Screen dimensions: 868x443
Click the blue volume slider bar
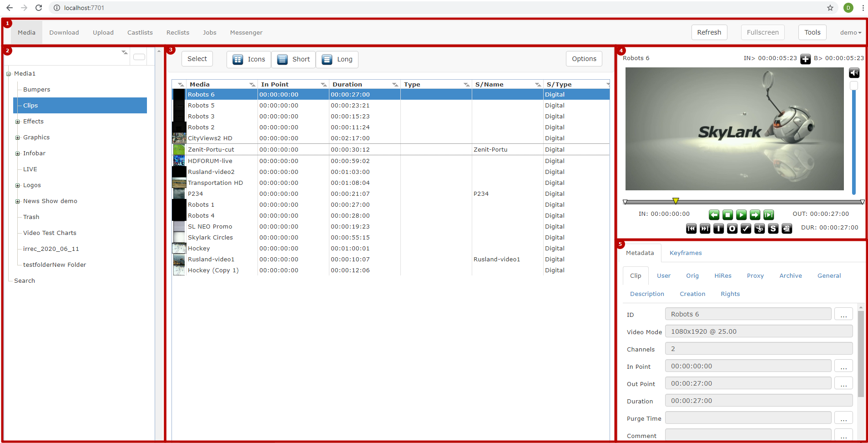tap(854, 142)
